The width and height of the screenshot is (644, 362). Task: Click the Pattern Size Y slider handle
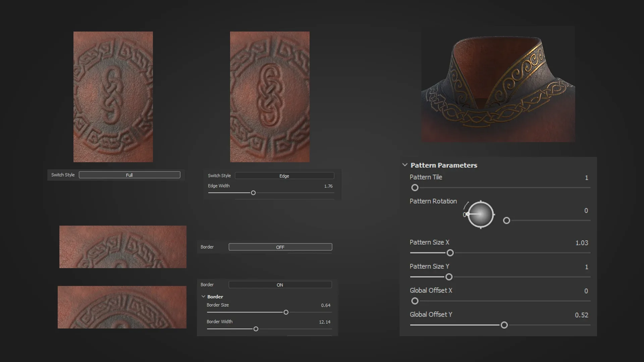(449, 277)
